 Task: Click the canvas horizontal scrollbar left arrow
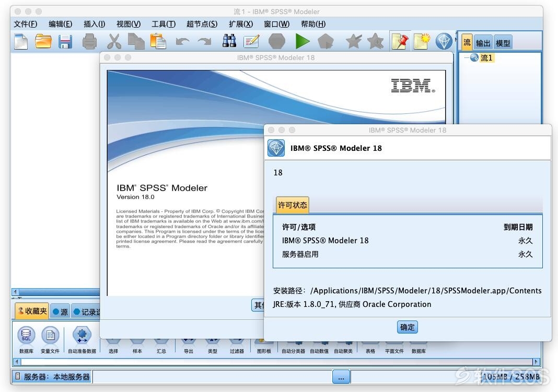click(15, 292)
